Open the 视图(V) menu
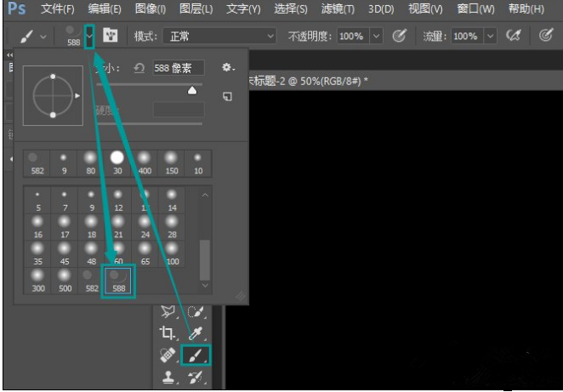Image resolution: width=563 pixels, height=392 pixels. 425,9
